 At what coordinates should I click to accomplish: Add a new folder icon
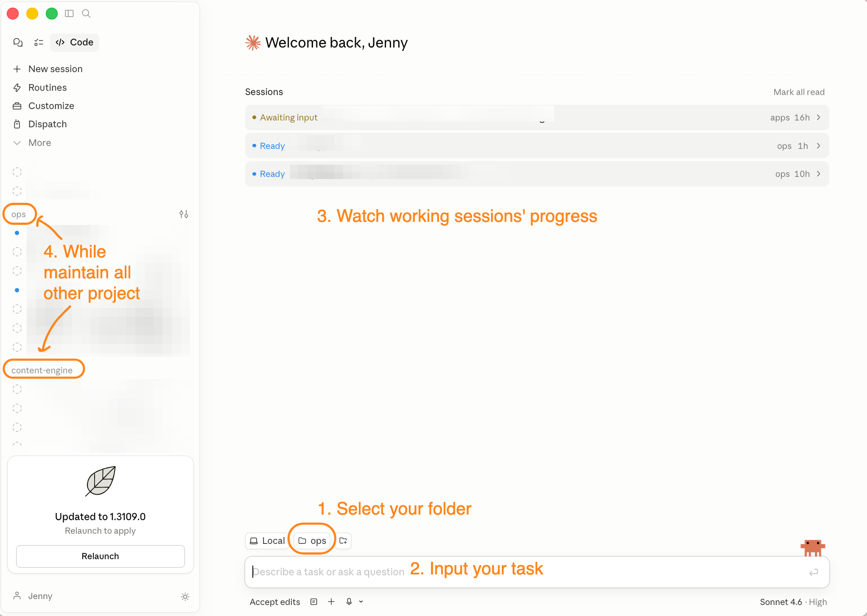(343, 540)
